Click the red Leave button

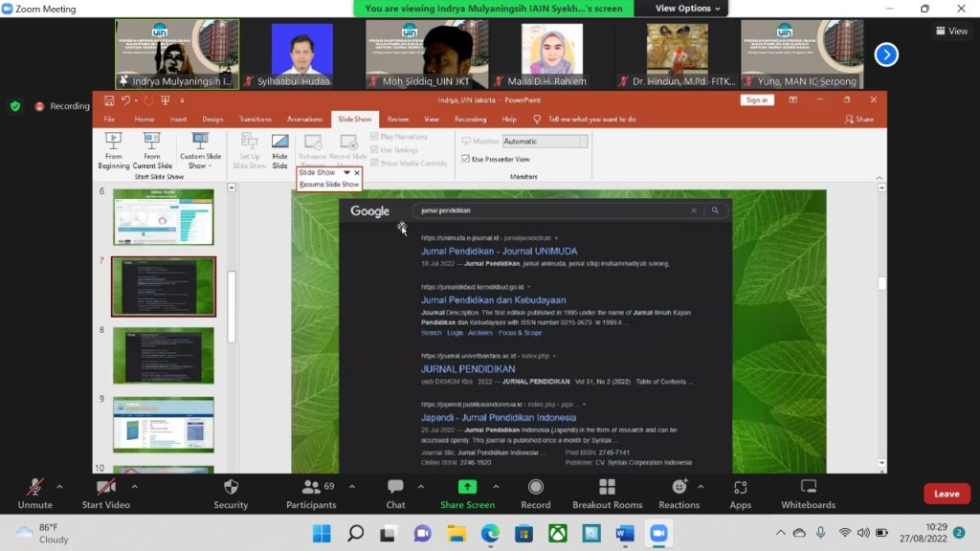946,494
